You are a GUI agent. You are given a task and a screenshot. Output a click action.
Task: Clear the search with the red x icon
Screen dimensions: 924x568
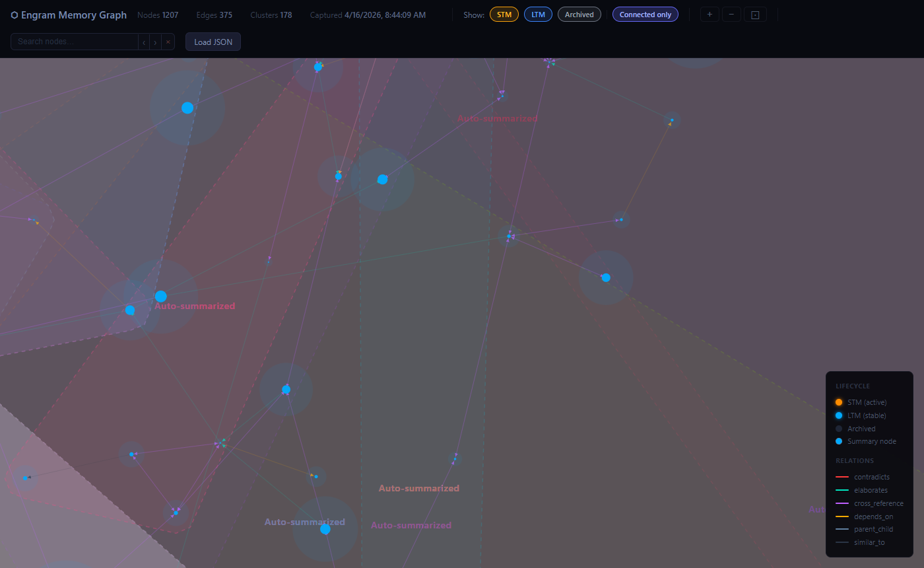coord(168,41)
